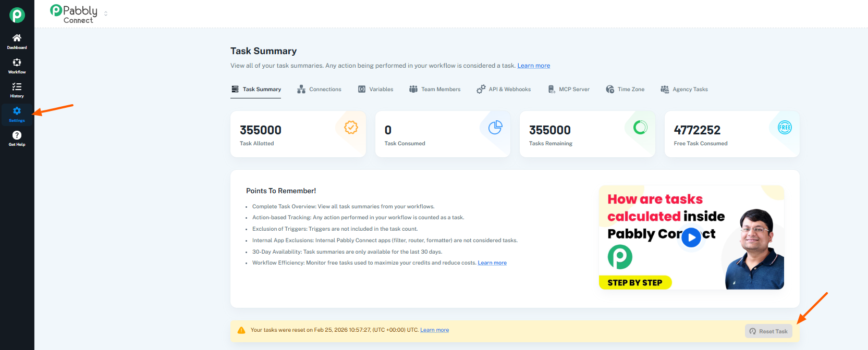
Task: Open the Dashboard from sidebar
Action: coord(17,41)
